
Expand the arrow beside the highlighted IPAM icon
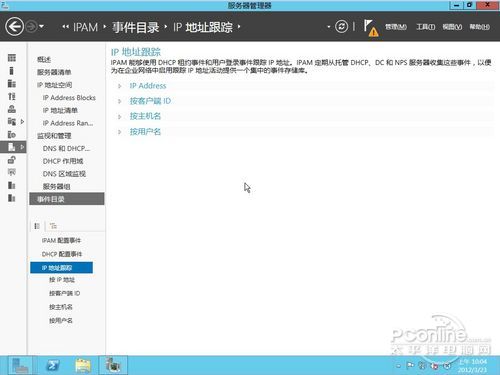pyautogui.click(x=22, y=147)
